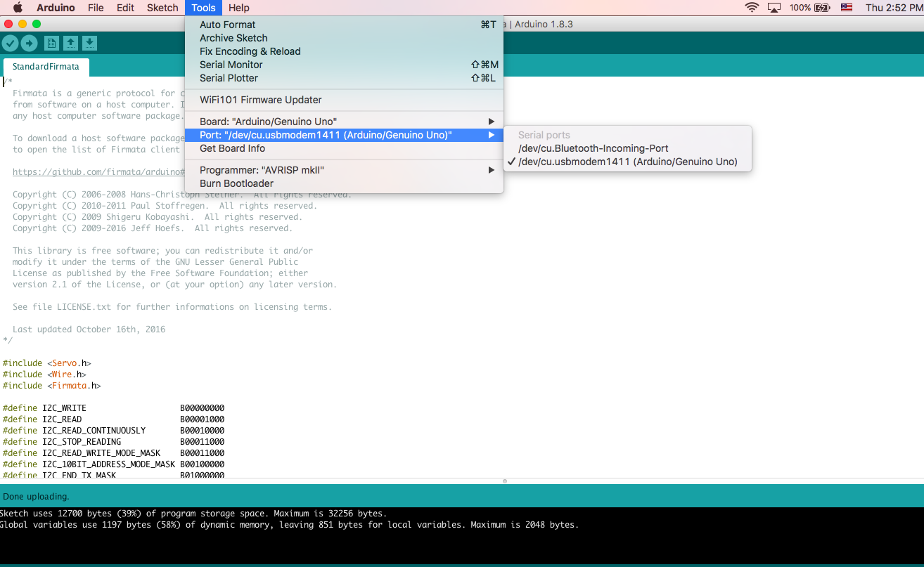Image resolution: width=924 pixels, height=567 pixels.
Task: Select /dev/cu.Bluetooth-Incoming-Port
Action: [x=628, y=148]
